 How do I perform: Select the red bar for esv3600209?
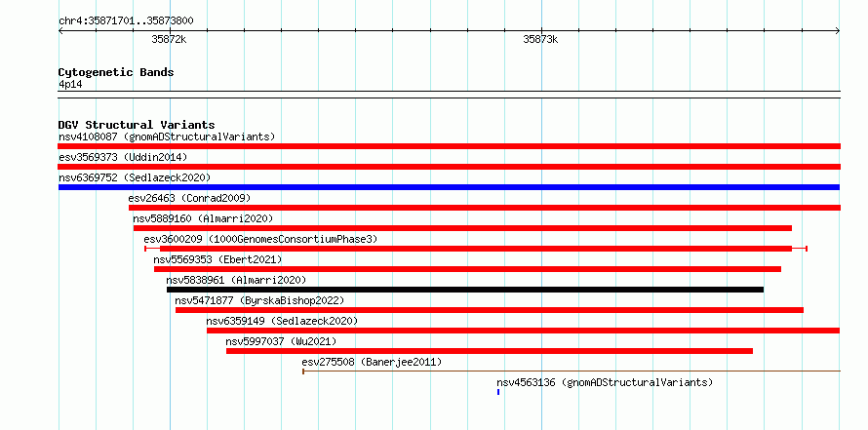click(476, 249)
